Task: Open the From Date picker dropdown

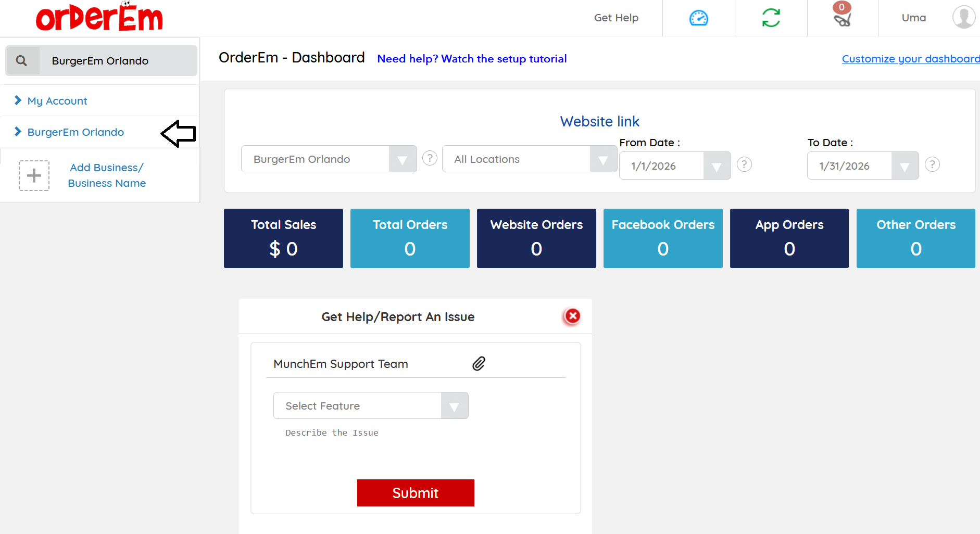Action: coord(717,166)
